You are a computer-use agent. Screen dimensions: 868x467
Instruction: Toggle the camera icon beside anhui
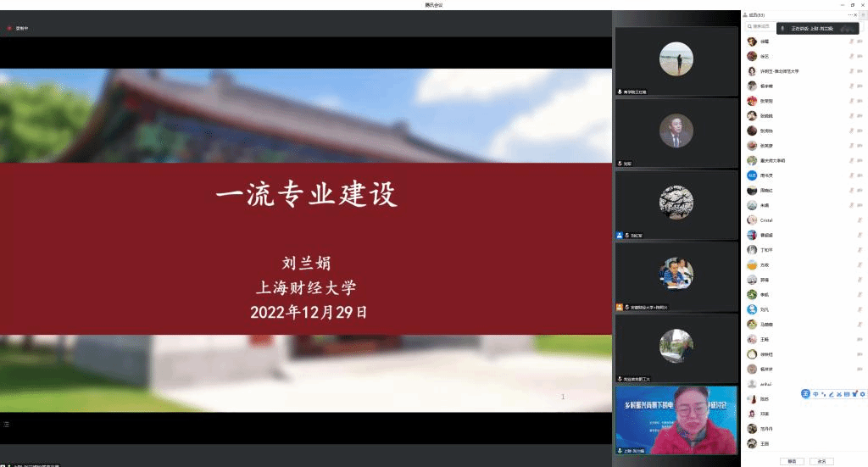(860, 384)
